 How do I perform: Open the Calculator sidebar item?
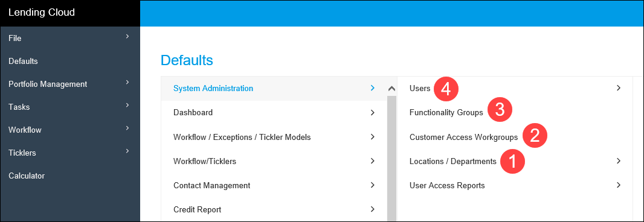(x=27, y=176)
